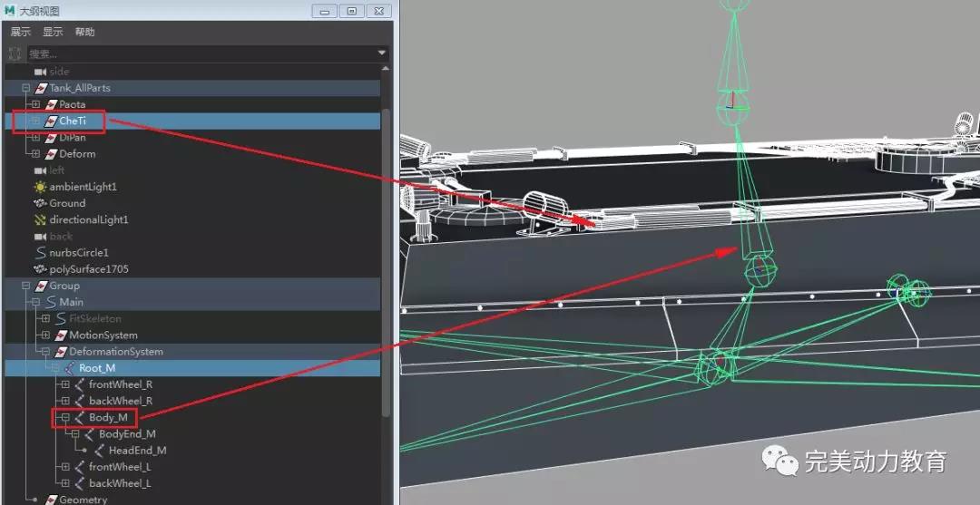Click the left camera icon in outliner
Image resolution: width=980 pixels, height=505 pixels.
point(40,170)
